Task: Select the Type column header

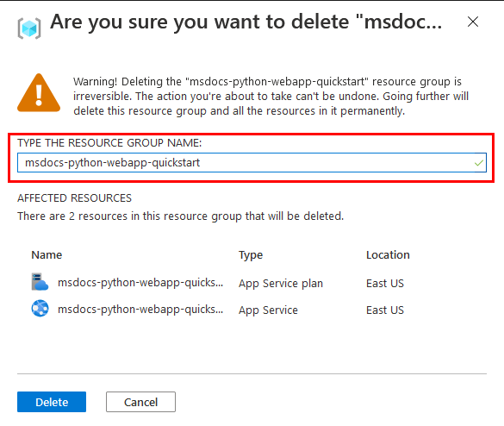Action: [251, 255]
